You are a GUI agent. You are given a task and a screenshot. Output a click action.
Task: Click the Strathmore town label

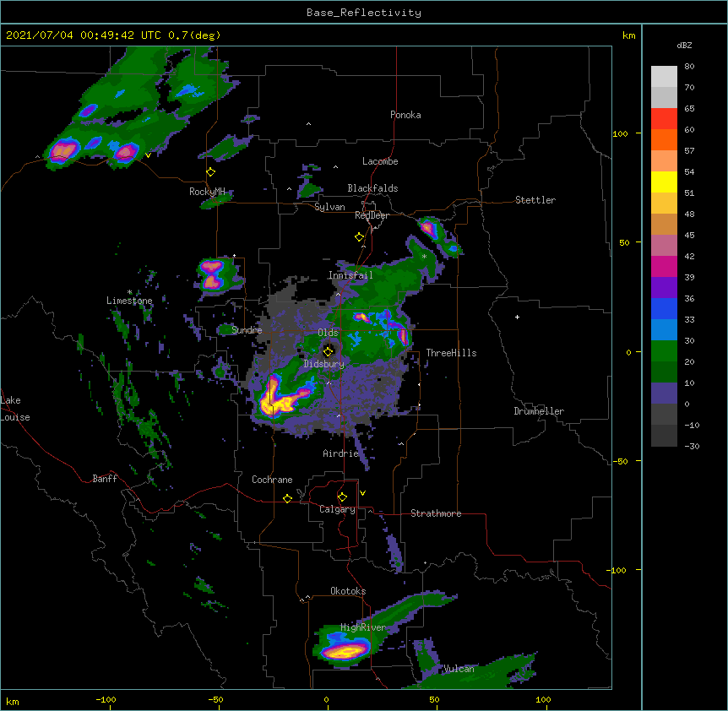(436, 513)
